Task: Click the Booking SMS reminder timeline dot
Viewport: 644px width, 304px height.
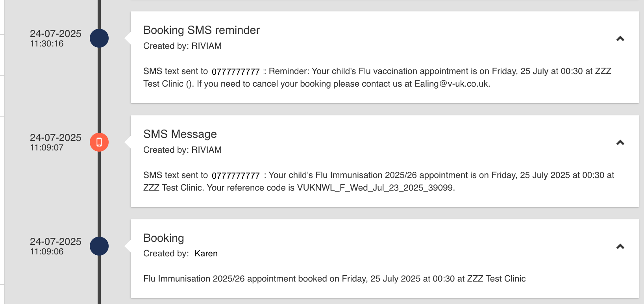Action: pyautogui.click(x=99, y=38)
